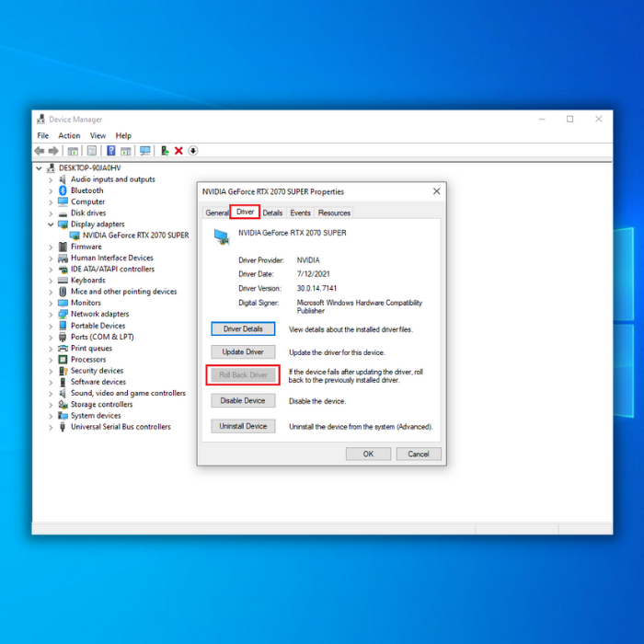Toggle the Show/Hide Action Pane toolbar icon
This screenshot has height=644, width=644.
pos(126,151)
